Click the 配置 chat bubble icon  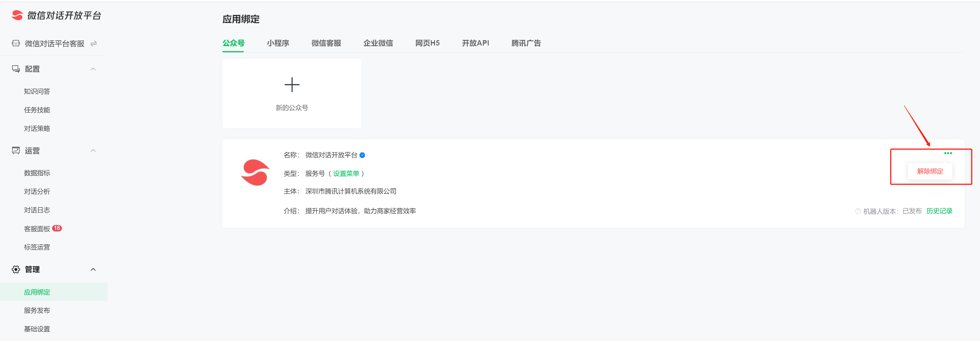tap(16, 69)
